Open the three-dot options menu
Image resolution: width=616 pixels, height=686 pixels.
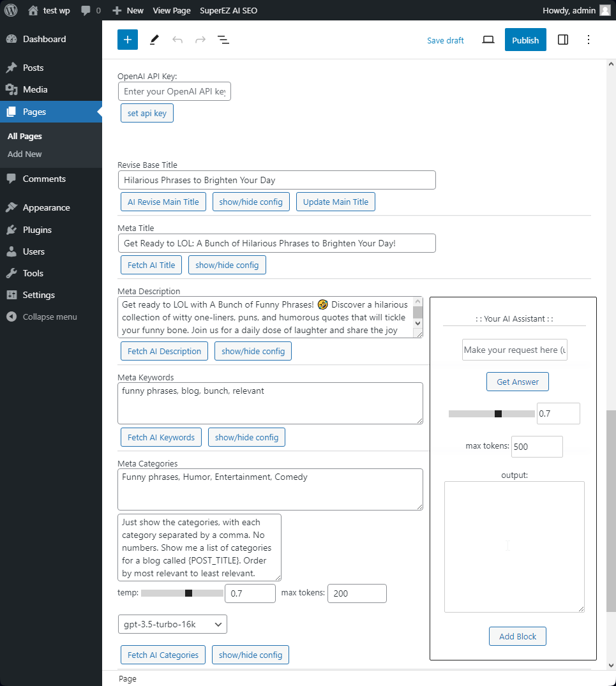click(x=589, y=40)
